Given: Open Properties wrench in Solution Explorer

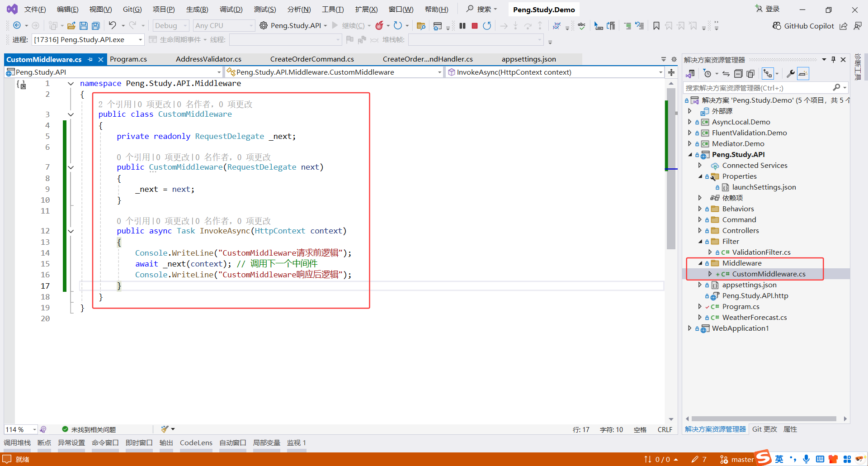Looking at the screenshot, I should pyautogui.click(x=790, y=74).
